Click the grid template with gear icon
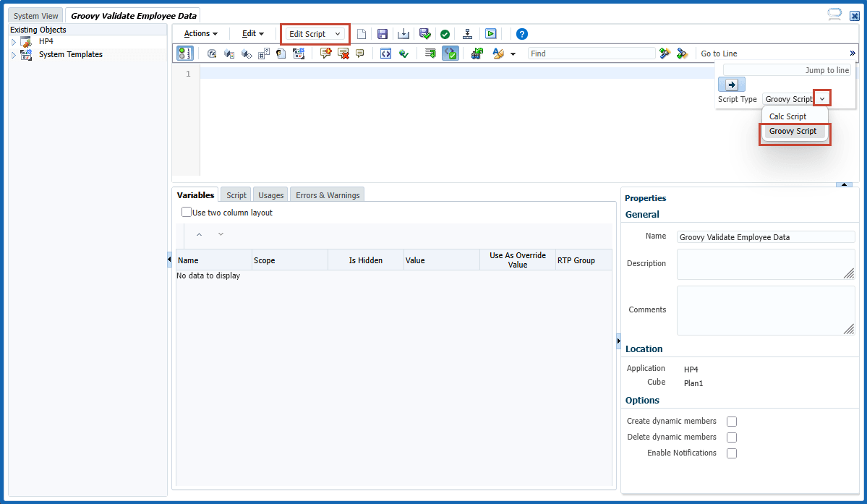The image size is (867, 504). tap(299, 54)
